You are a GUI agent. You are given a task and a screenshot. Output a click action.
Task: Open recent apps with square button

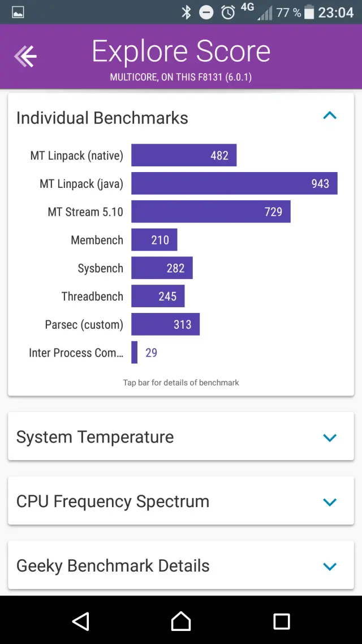281,621
